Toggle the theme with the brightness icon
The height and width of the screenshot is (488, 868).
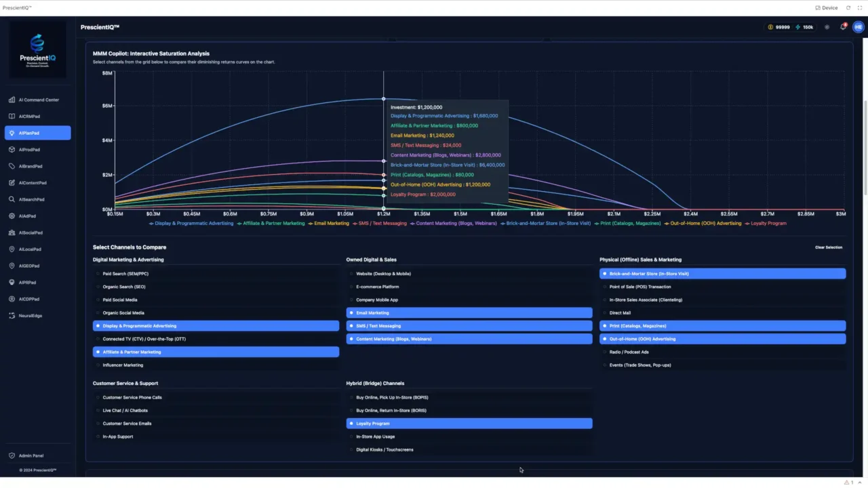click(x=827, y=27)
